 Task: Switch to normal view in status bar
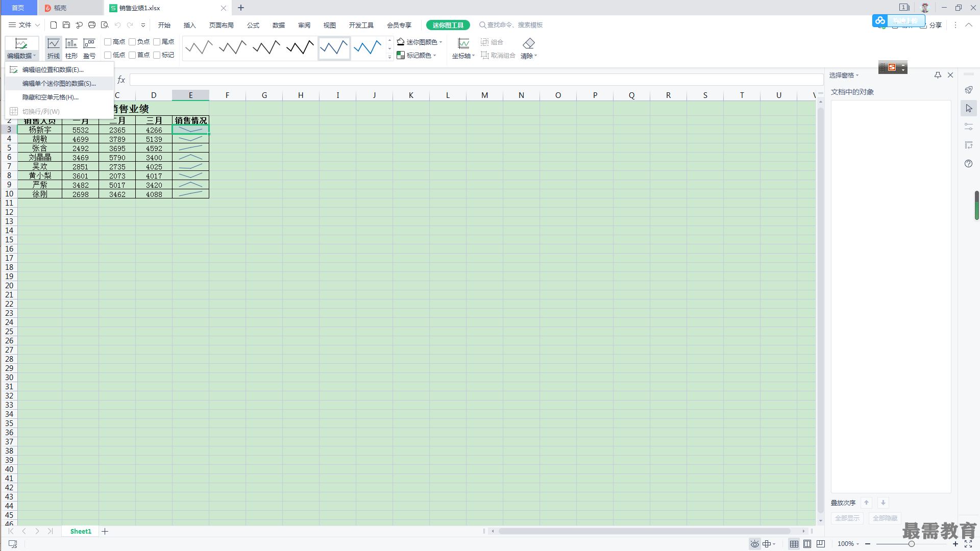click(794, 544)
